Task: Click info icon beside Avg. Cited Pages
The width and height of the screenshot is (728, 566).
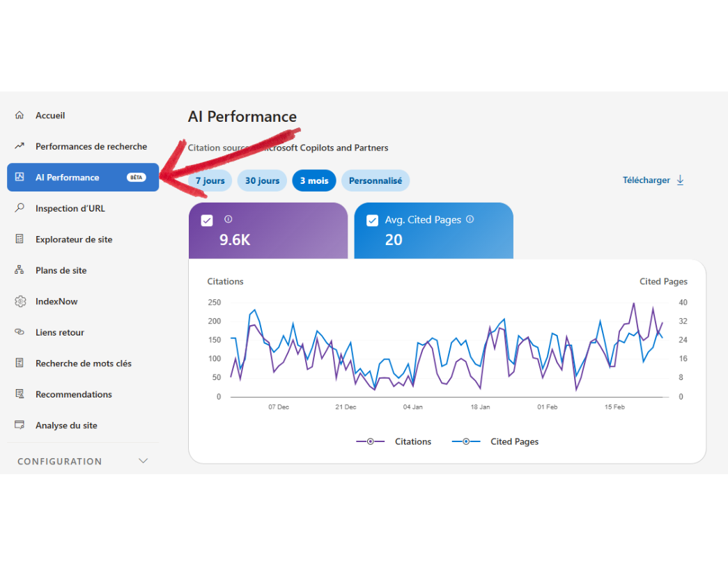Action: point(470,219)
